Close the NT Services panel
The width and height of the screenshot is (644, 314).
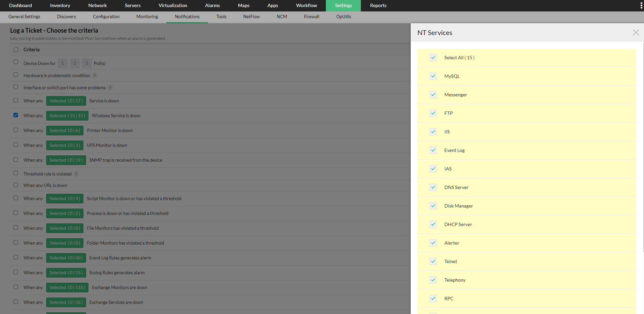point(636,33)
